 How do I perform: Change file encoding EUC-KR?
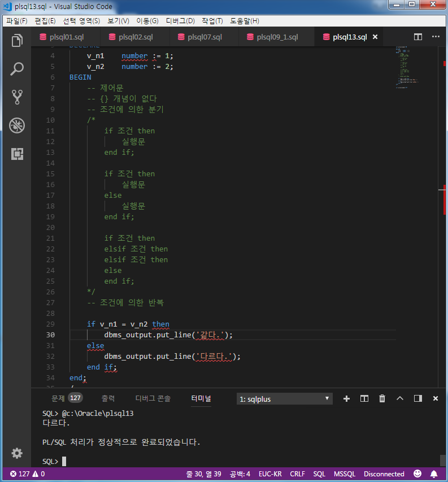pyautogui.click(x=270, y=474)
